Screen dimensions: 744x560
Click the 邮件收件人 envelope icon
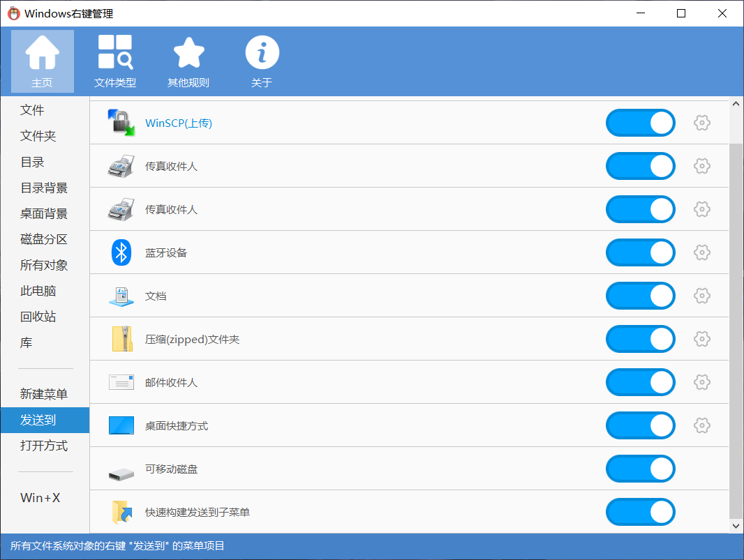pos(121,381)
